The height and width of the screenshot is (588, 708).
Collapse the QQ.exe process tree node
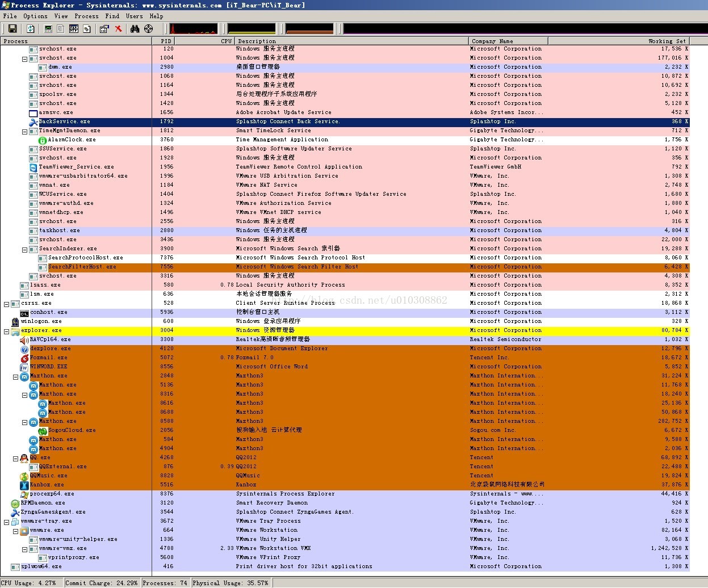pos(15,458)
